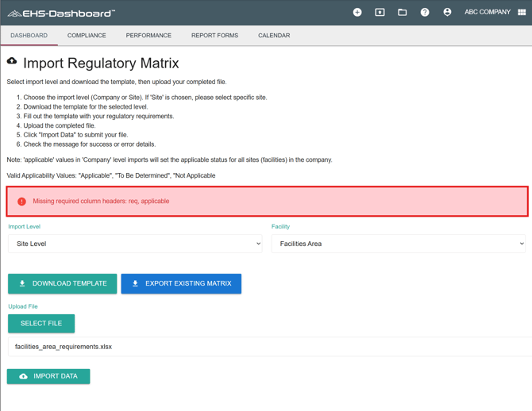Click the add (plus) icon in header

pyautogui.click(x=357, y=12)
